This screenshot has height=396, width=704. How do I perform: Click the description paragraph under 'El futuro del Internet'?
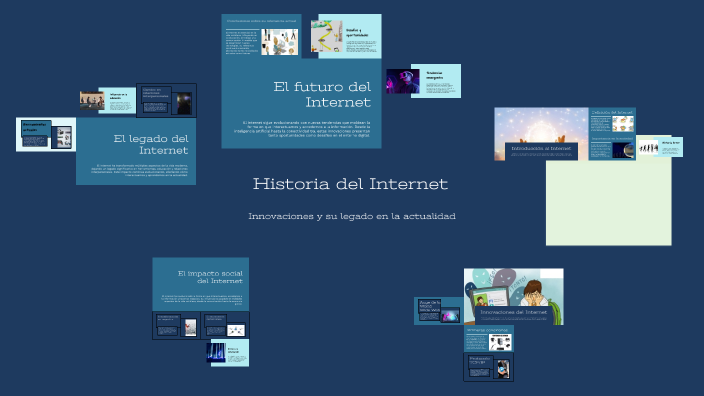coord(302,129)
